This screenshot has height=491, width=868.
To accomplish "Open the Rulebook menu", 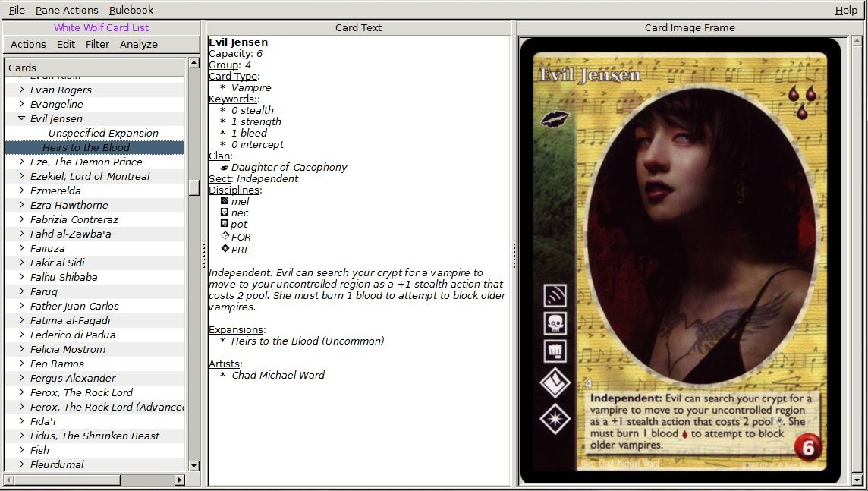I will tap(131, 10).
